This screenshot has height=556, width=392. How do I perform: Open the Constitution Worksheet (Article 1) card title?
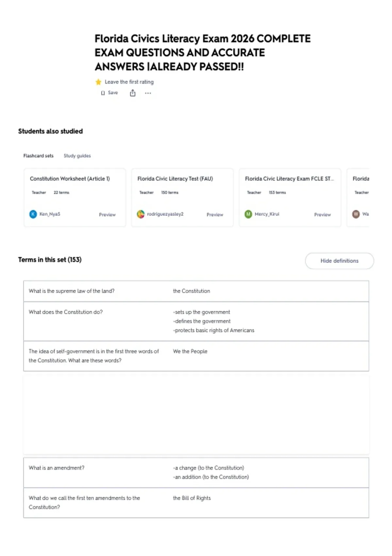[x=70, y=179]
